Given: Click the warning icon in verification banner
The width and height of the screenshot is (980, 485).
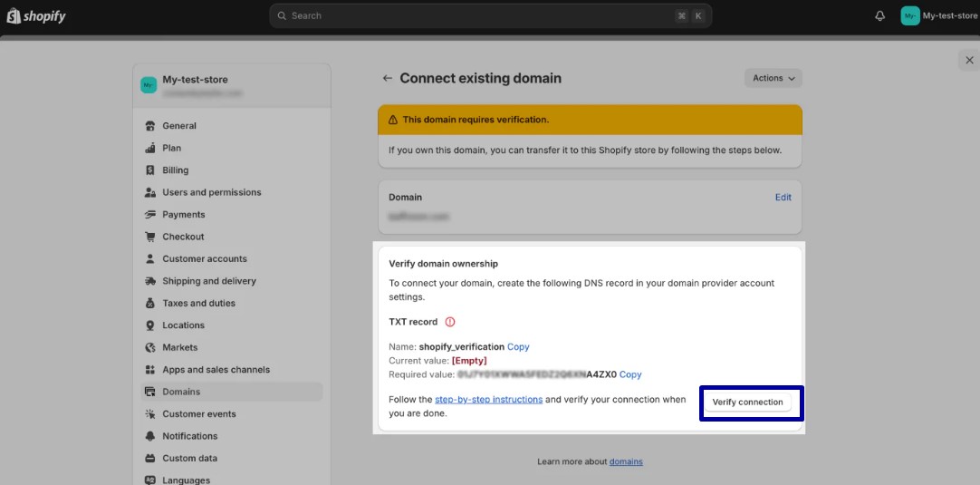Looking at the screenshot, I should (393, 120).
